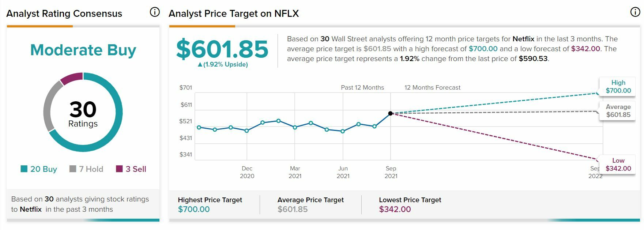The width and height of the screenshot is (644, 230).
Task: Click the green 1.92% Upside indicator
Action: [223, 64]
